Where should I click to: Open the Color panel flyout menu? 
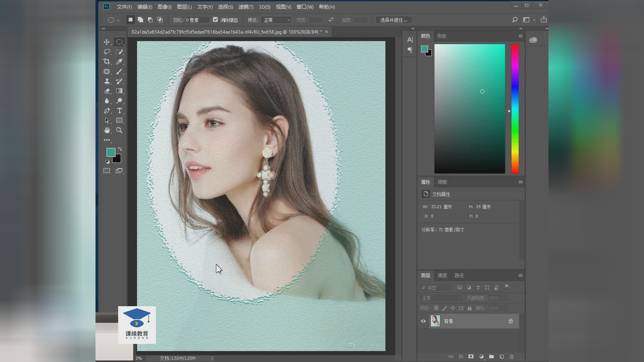pyautogui.click(x=521, y=36)
